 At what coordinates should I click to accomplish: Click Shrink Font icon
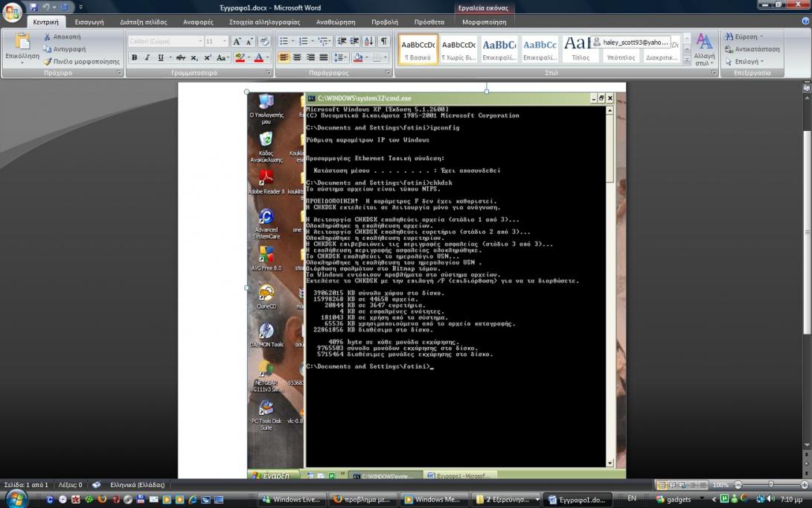[249, 41]
